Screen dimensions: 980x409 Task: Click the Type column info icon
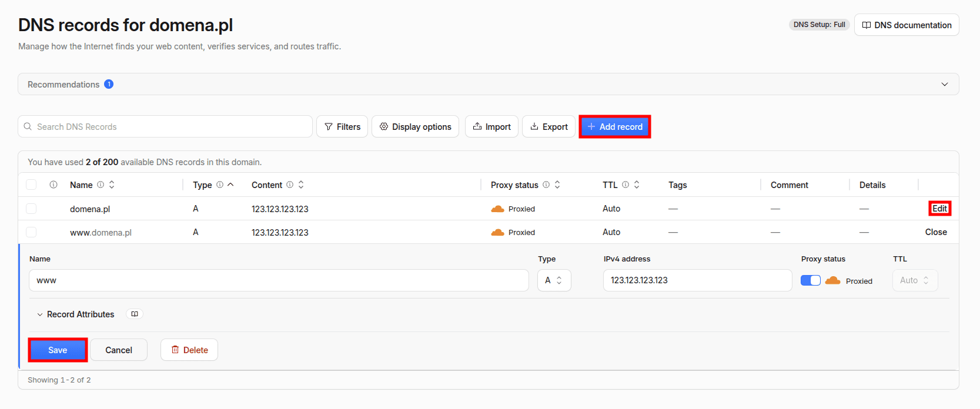pyautogui.click(x=220, y=185)
